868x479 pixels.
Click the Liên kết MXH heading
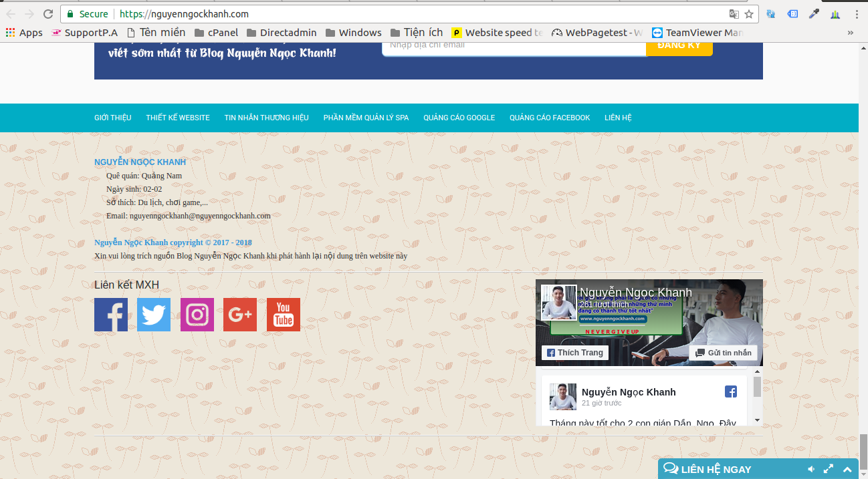point(126,285)
